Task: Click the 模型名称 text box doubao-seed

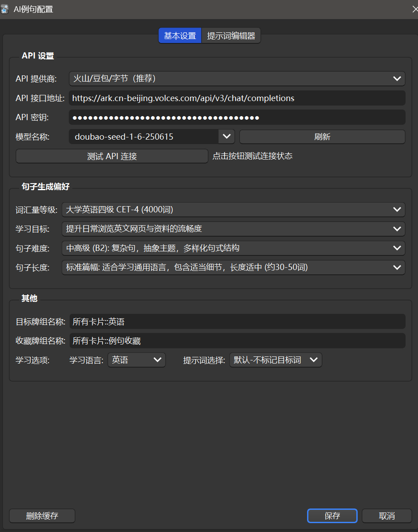Action: coord(144,137)
